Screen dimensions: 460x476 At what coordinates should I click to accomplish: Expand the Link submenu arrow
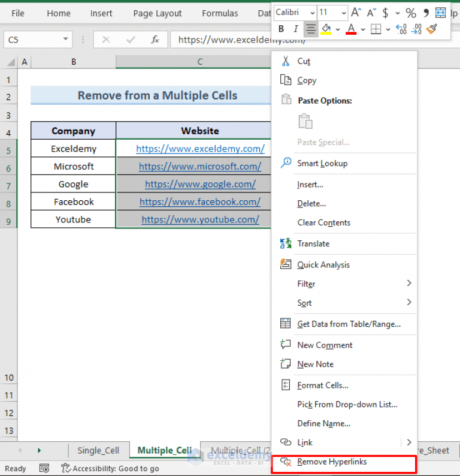pos(409,442)
